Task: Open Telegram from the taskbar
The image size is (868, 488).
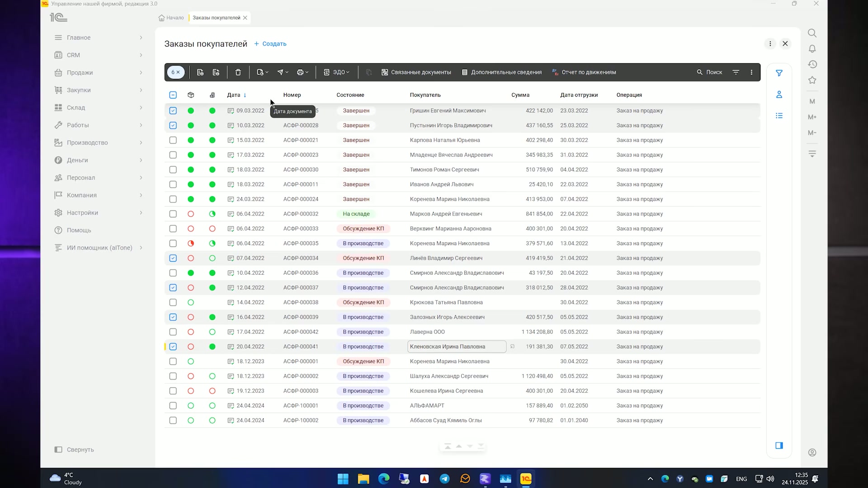Action: click(445, 479)
